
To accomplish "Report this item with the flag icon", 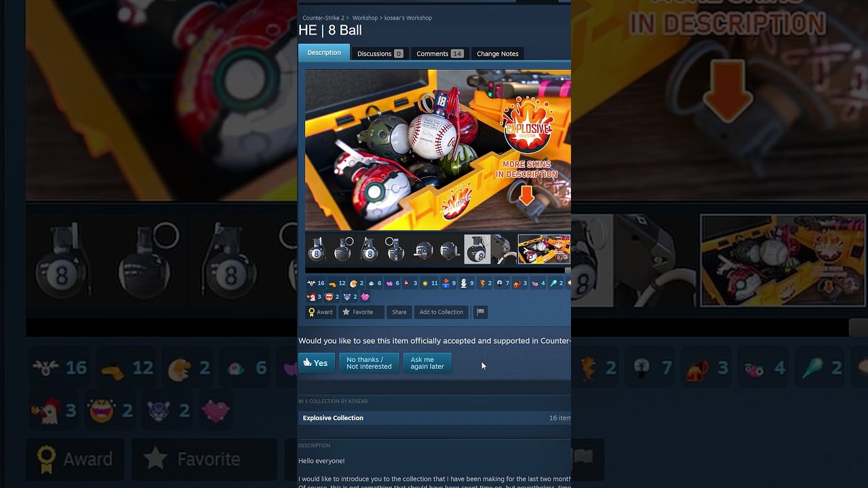I will tap(480, 312).
